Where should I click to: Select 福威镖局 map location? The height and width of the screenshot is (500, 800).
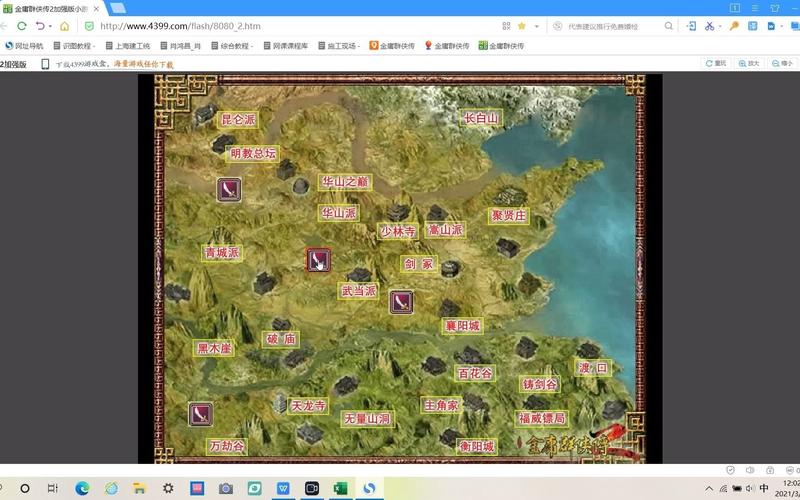[541, 418]
